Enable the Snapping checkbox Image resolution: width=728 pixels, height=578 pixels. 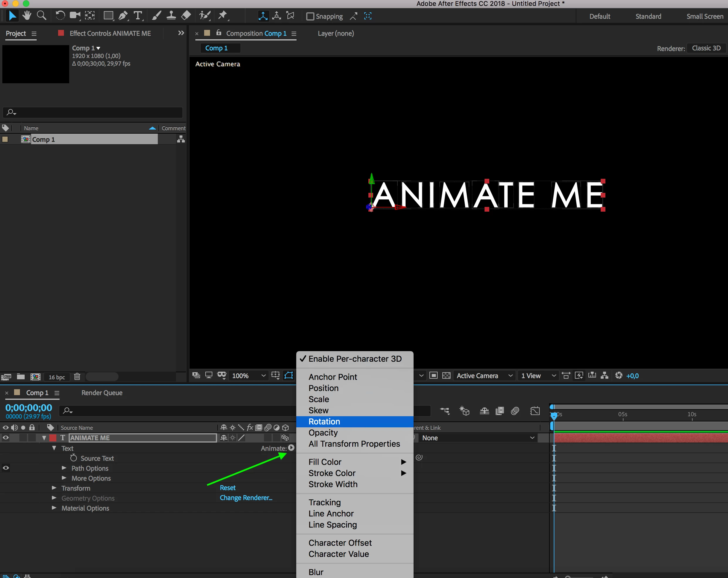[x=310, y=16]
